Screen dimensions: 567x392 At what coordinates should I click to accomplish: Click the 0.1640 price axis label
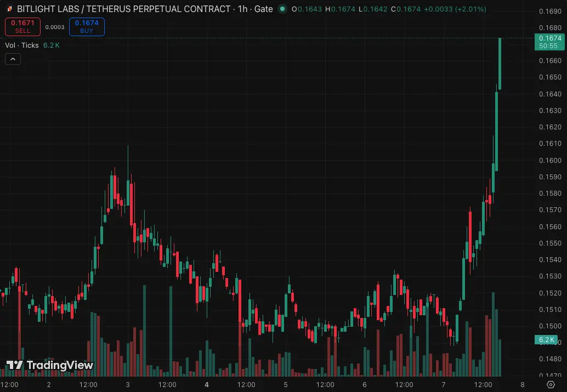(x=550, y=94)
